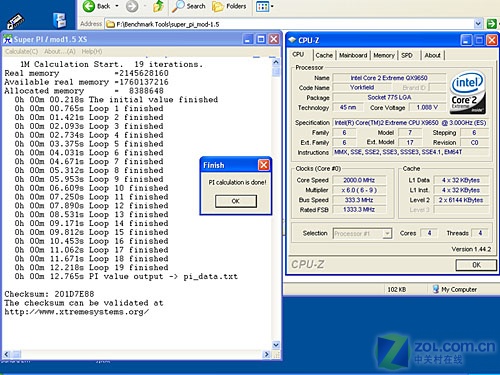Open the Back button history dropdown arrow

point(117,6)
